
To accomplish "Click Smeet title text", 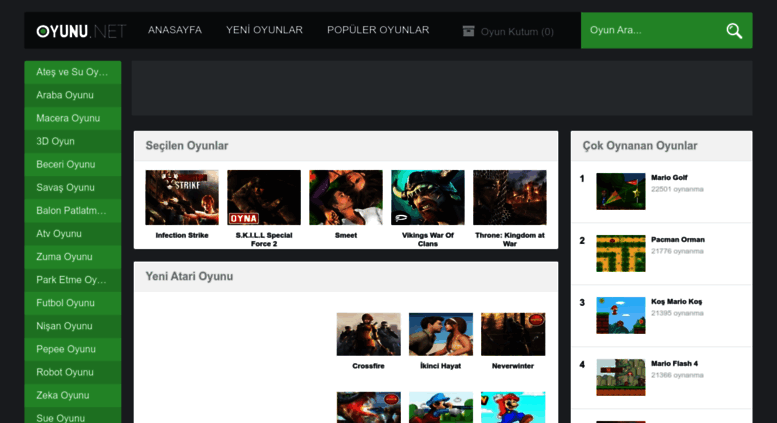I will [x=346, y=235].
